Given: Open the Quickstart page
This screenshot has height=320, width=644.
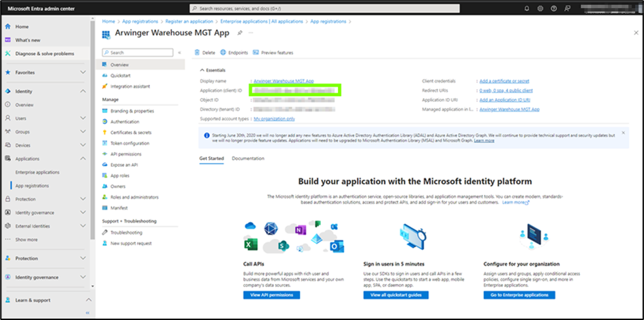Looking at the screenshot, I should coord(120,76).
